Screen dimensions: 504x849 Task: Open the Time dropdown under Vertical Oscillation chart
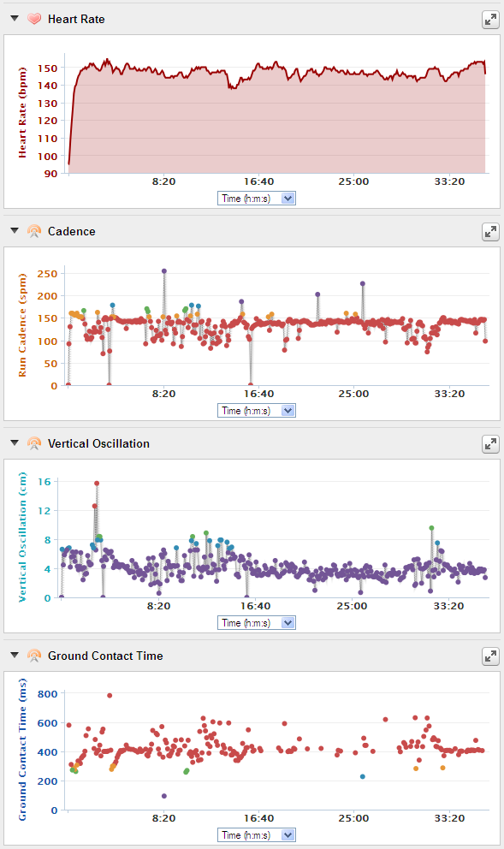click(x=257, y=623)
